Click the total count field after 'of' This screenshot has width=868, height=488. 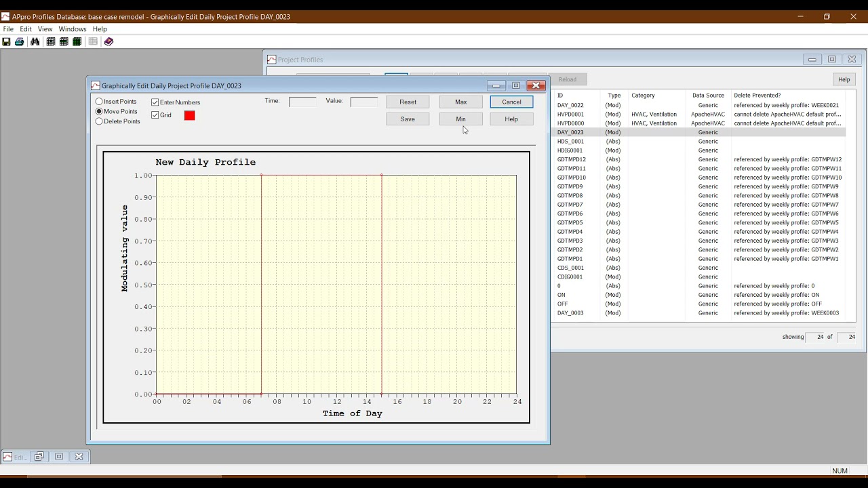tap(847, 337)
